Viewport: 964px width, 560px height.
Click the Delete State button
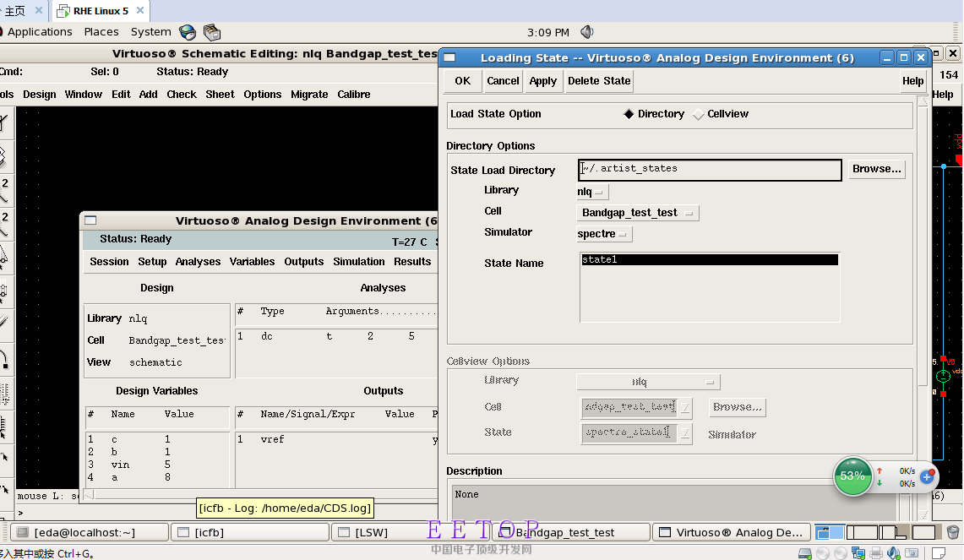(599, 80)
